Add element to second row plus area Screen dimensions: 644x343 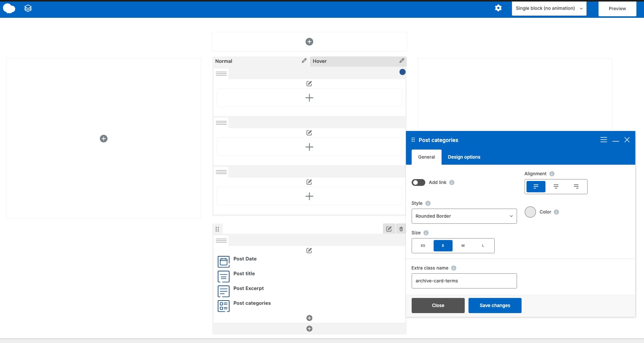click(x=309, y=147)
